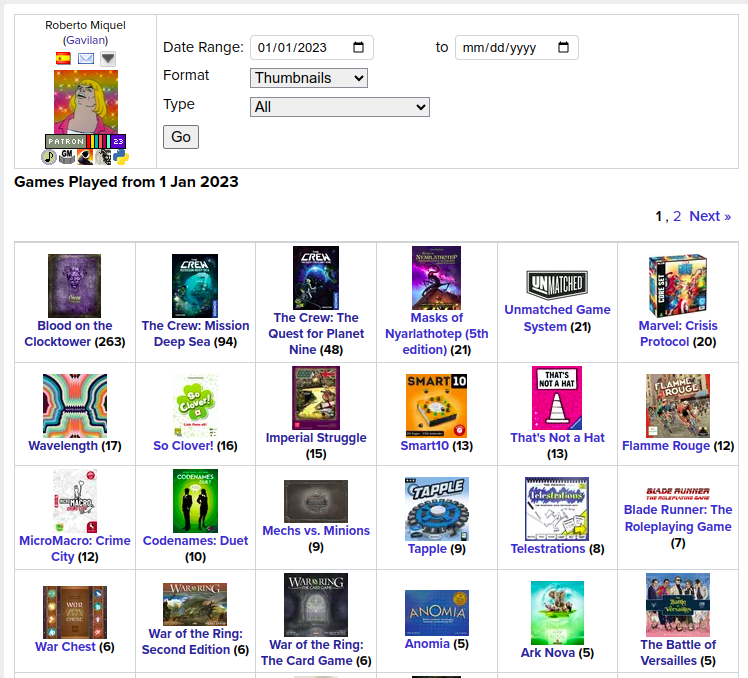Open Blade Runner: The Roleplaying Game link
Viewport: 748px width, 678px height.
(678, 518)
